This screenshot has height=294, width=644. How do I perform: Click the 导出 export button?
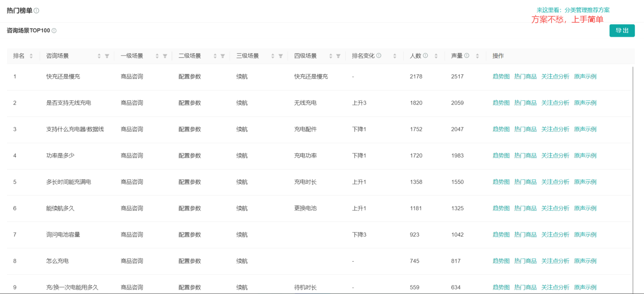(x=622, y=30)
